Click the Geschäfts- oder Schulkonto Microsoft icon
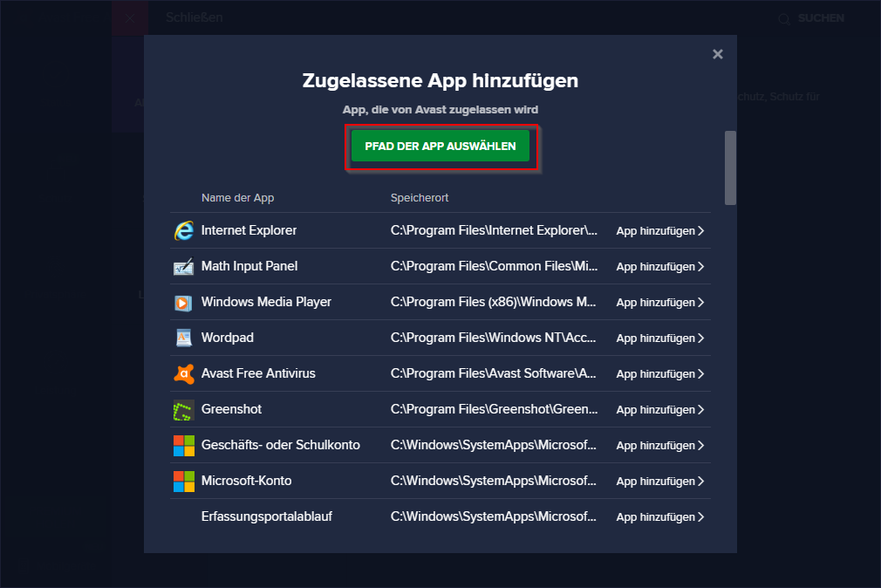The image size is (881, 588). tap(184, 445)
